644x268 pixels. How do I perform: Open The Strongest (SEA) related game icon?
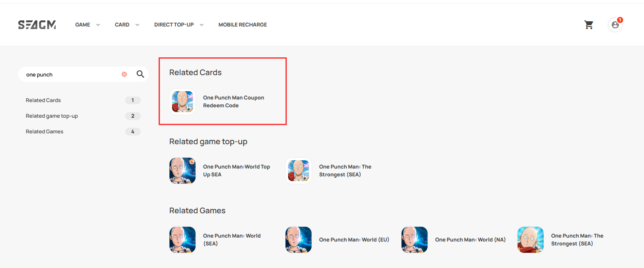[x=531, y=240]
